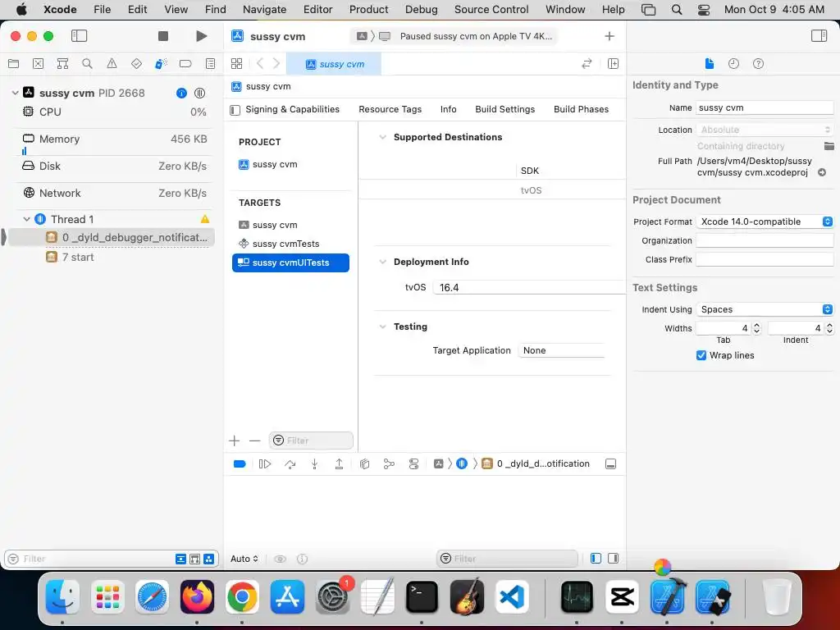840x630 pixels.
Task: Open the Test navigator diamond icon
Action: [x=137, y=64]
